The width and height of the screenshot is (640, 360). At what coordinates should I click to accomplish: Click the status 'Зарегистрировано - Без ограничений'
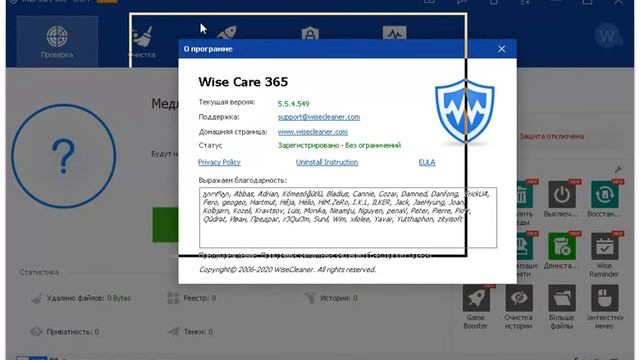[339, 145]
